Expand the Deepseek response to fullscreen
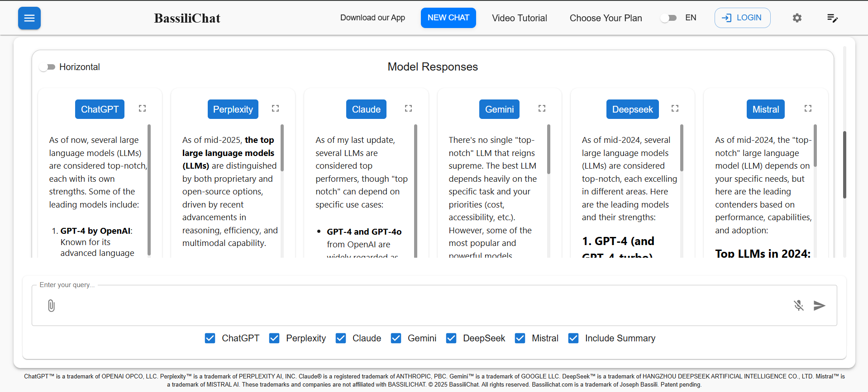868x392 pixels. click(x=675, y=109)
